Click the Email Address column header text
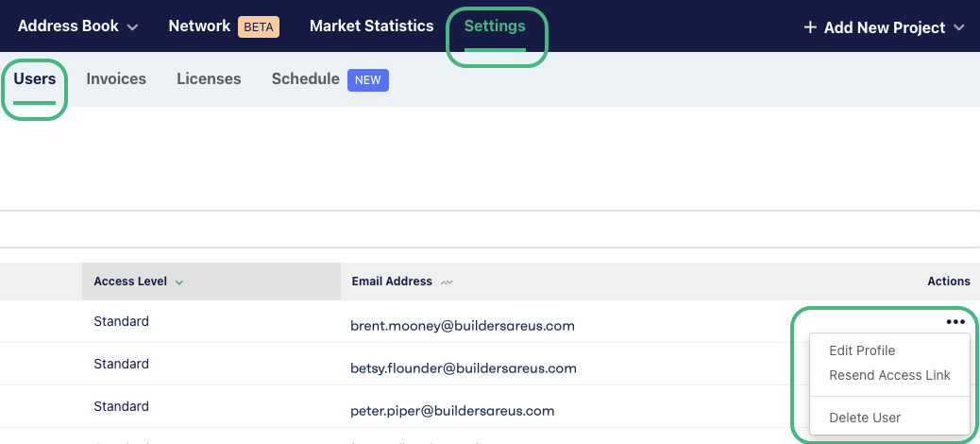 point(392,282)
